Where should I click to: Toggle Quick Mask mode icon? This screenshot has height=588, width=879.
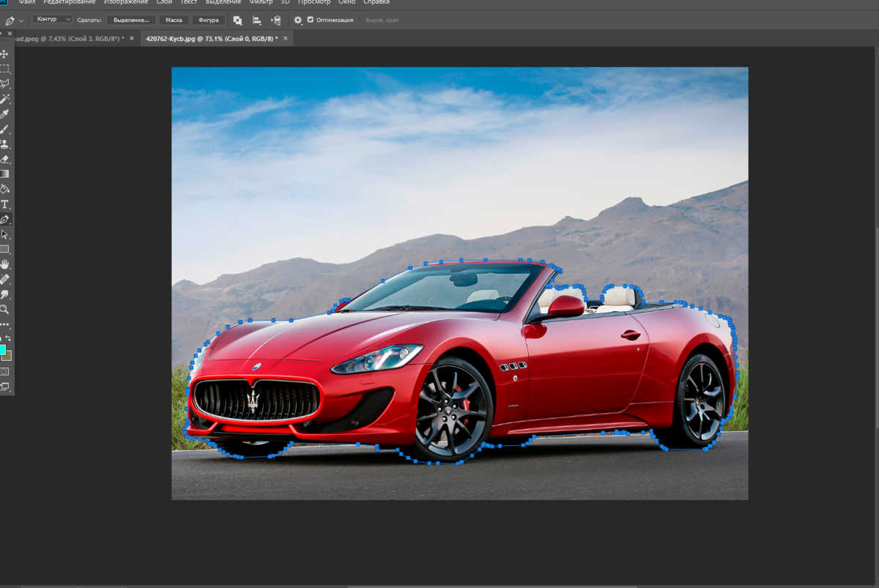coord(4,372)
